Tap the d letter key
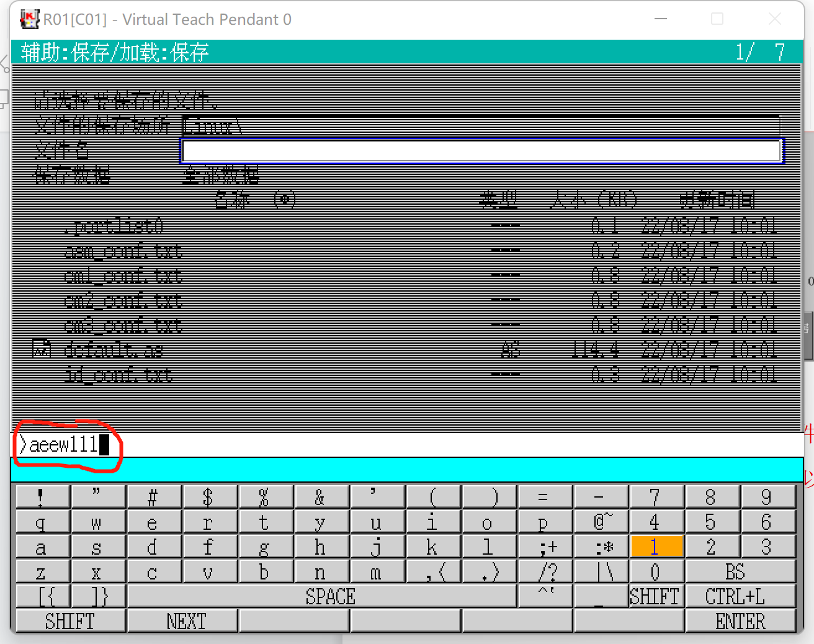This screenshot has height=644, width=814. (x=154, y=547)
